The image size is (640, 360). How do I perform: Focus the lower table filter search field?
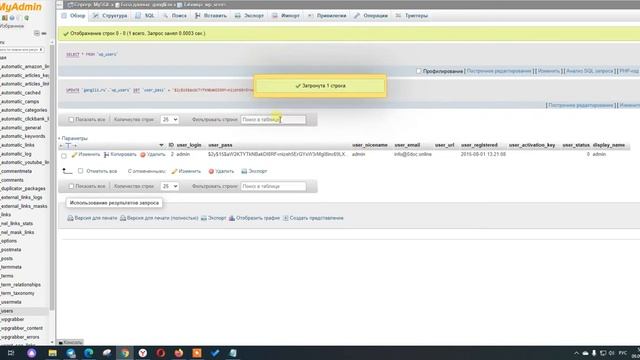coord(273,186)
